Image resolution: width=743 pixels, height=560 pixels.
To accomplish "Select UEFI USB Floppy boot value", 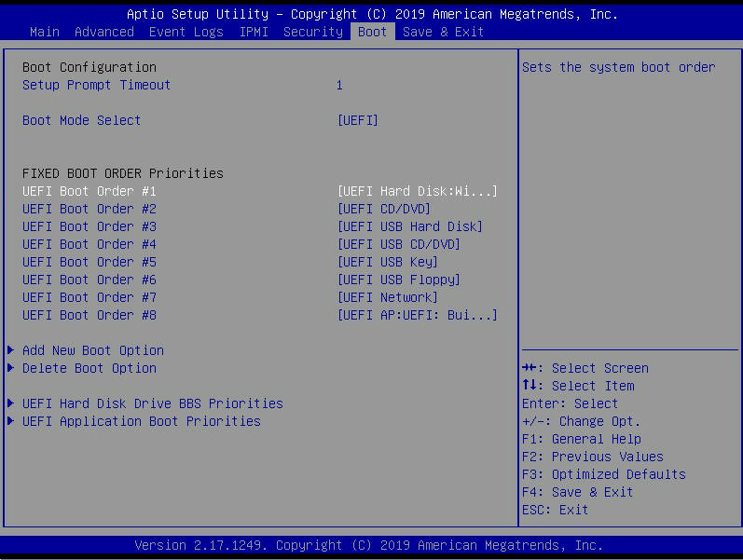I will (398, 280).
